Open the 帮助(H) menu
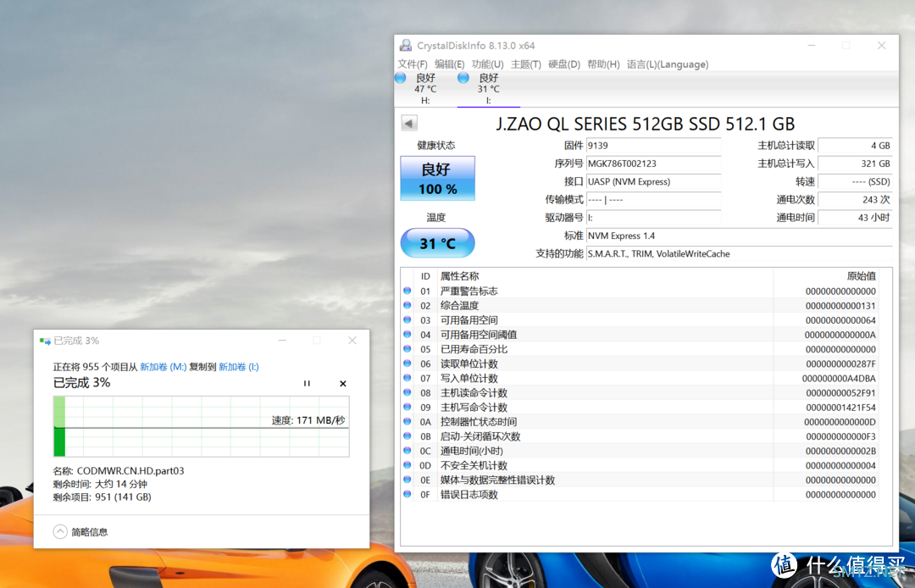This screenshot has height=588, width=915. [603, 64]
